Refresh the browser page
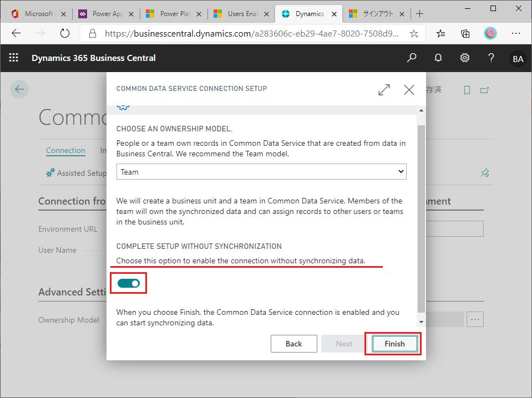Screen dimensions: 532x398 (64, 33)
